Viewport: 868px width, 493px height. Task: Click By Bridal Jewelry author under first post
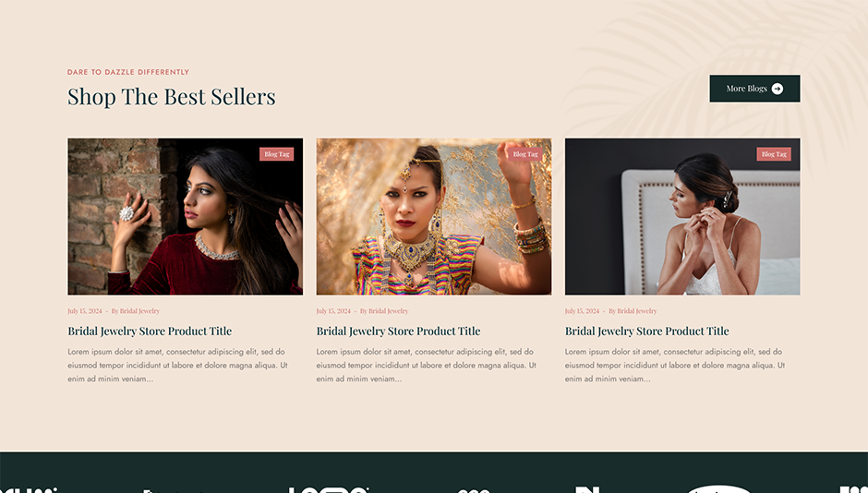[x=136, y=311]
